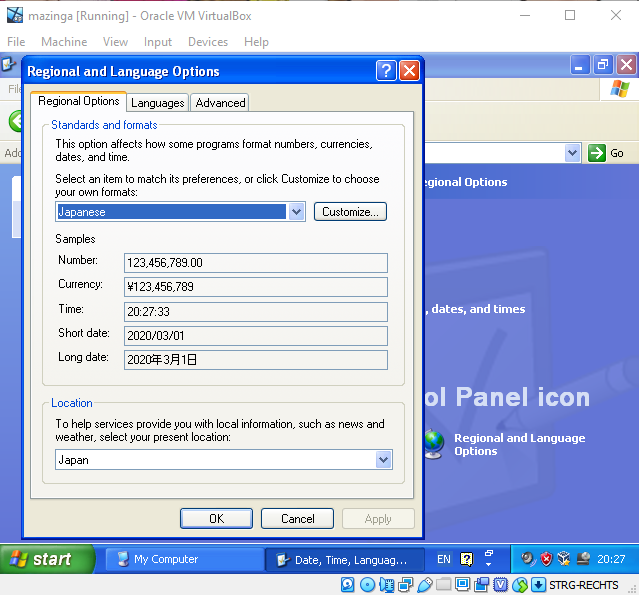
Task: Click the Cancel button
Action: coord(297,518)
